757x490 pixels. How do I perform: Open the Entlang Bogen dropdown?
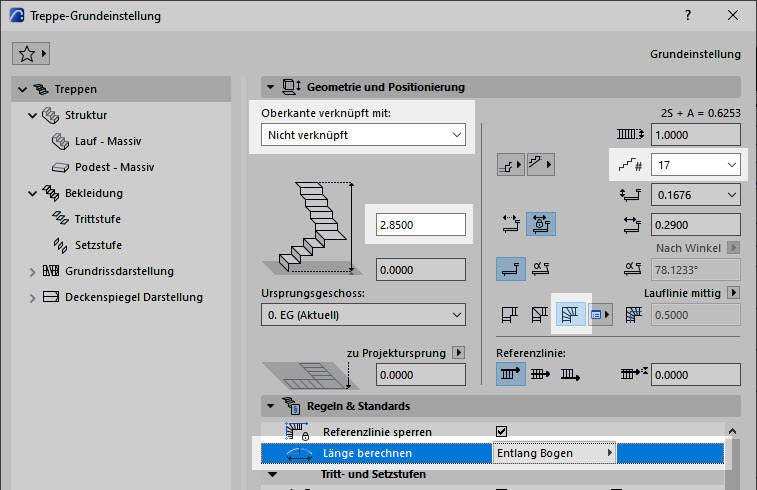554,453
